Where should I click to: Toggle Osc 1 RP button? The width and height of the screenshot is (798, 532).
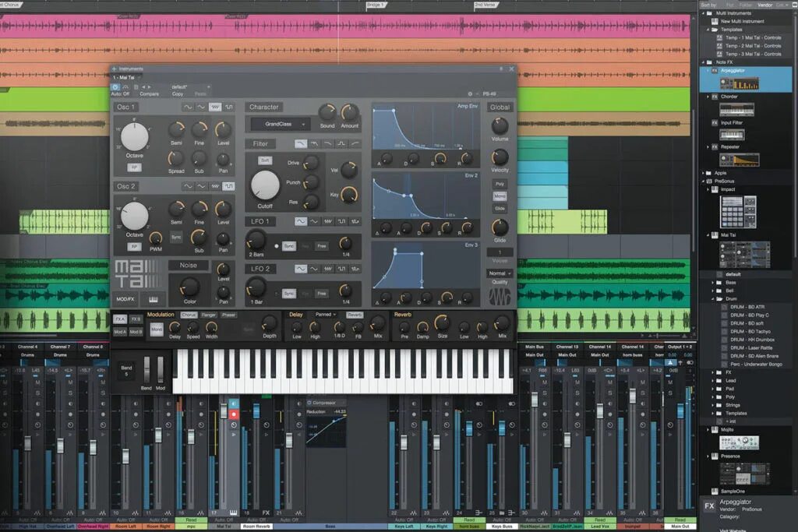pos(134,167)
